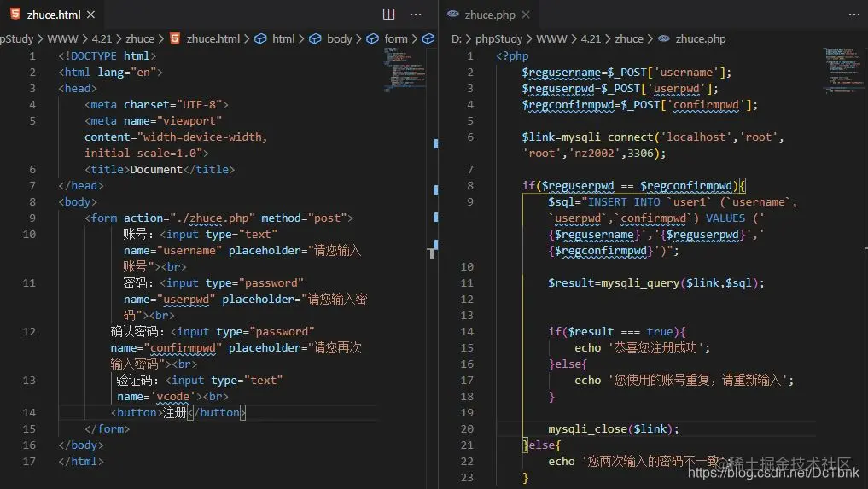Click the mysqli_connect call text

(608, 137)
